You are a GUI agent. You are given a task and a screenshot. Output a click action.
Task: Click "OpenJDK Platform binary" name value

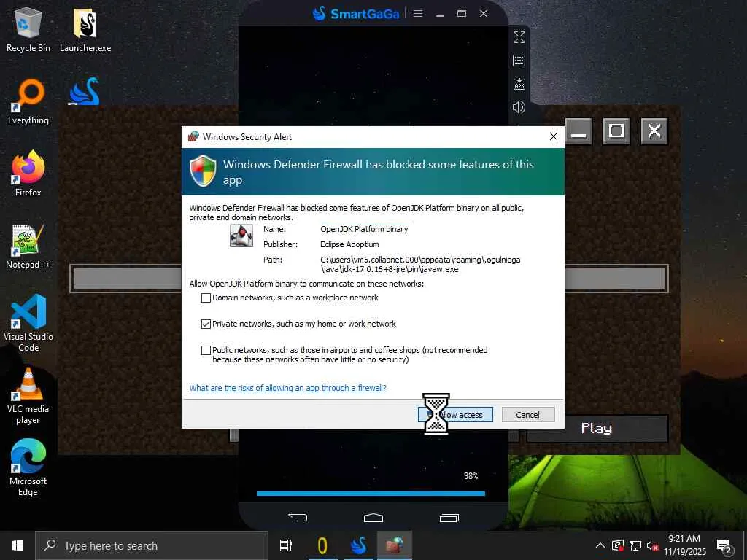[x=364, y=229]
